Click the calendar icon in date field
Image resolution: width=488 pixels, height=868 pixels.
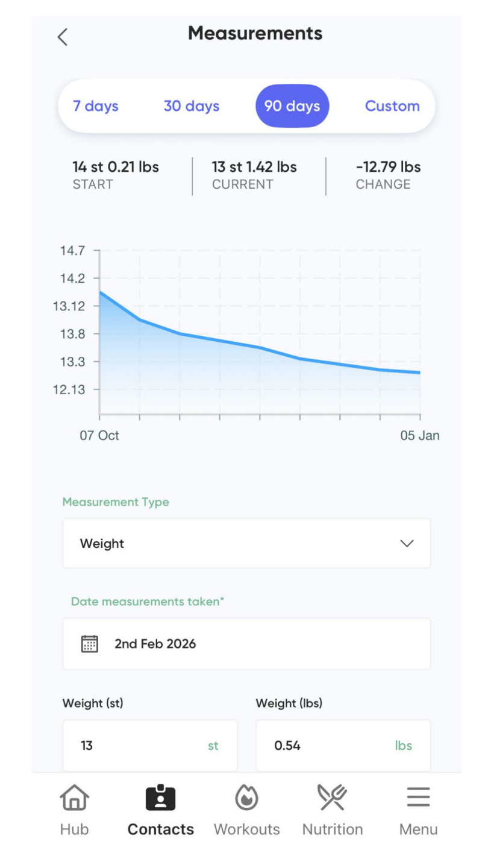point(90,644)
